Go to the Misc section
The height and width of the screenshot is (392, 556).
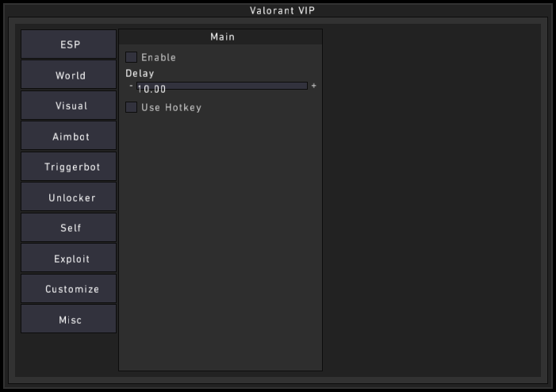69,320
